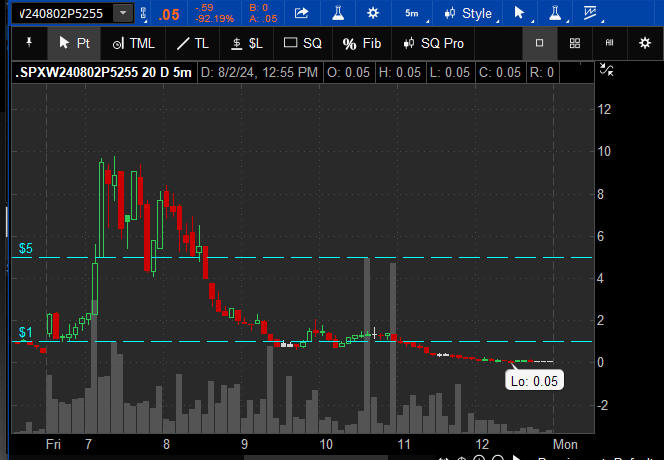The width and height of the screenshot is (664, 460).
Task: Click the H: 0.05 high value
Action: 400,72
